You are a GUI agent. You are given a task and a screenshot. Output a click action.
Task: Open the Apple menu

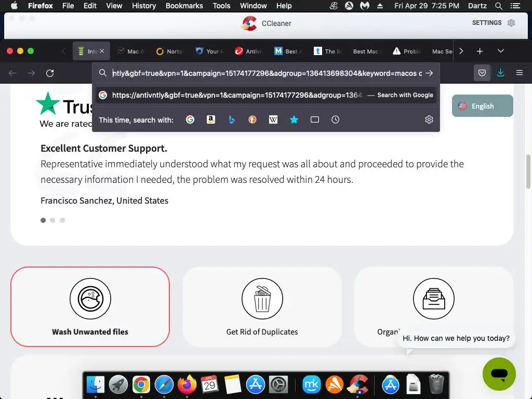(14, 6)
